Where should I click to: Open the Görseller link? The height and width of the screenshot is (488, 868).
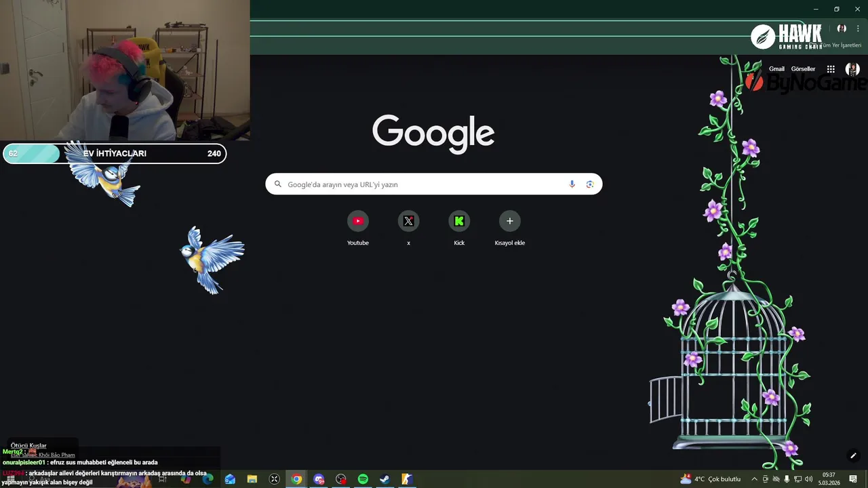tap(803, 69)
